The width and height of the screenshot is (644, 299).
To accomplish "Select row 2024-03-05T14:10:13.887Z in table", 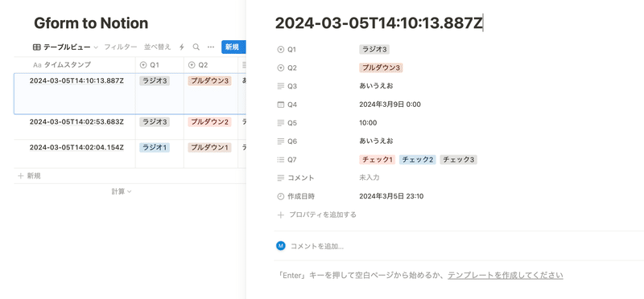I will tap(76, 81).
